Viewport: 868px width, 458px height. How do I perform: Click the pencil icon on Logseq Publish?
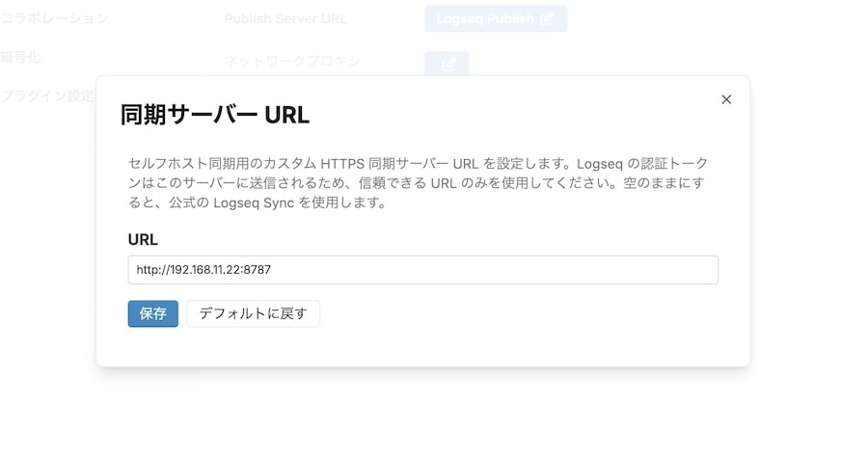(547, 19)
